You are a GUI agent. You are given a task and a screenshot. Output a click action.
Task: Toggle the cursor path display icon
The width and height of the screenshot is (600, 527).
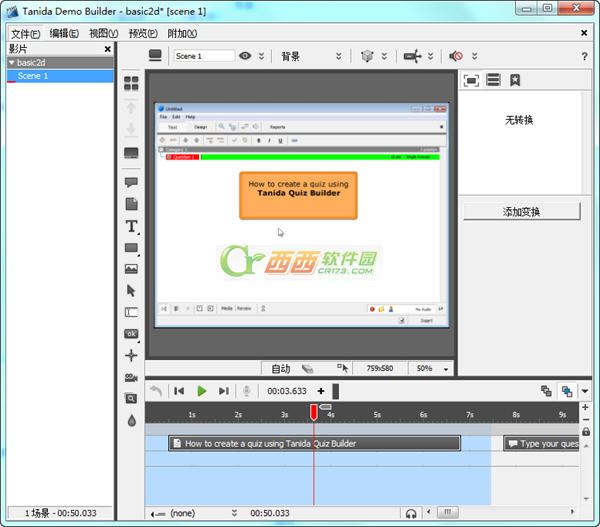(x=342, y=368)
